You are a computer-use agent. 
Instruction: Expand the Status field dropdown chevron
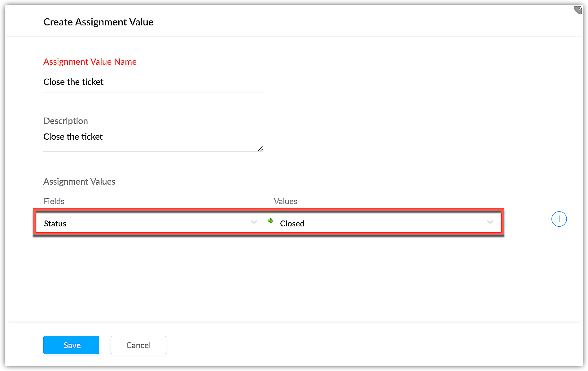point(254,222)
